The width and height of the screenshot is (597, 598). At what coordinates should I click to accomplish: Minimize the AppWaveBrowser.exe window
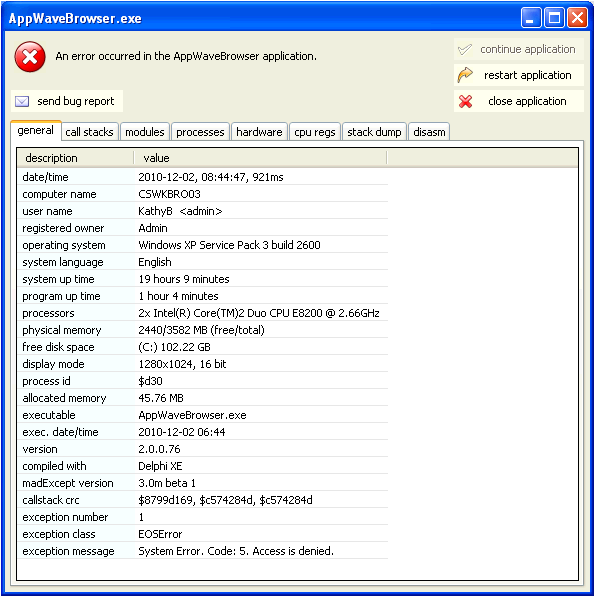(531, 18)
